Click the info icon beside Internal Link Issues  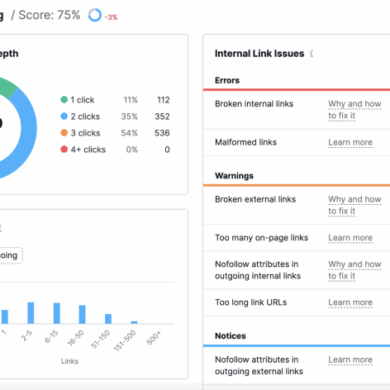(x=312, y=54)
